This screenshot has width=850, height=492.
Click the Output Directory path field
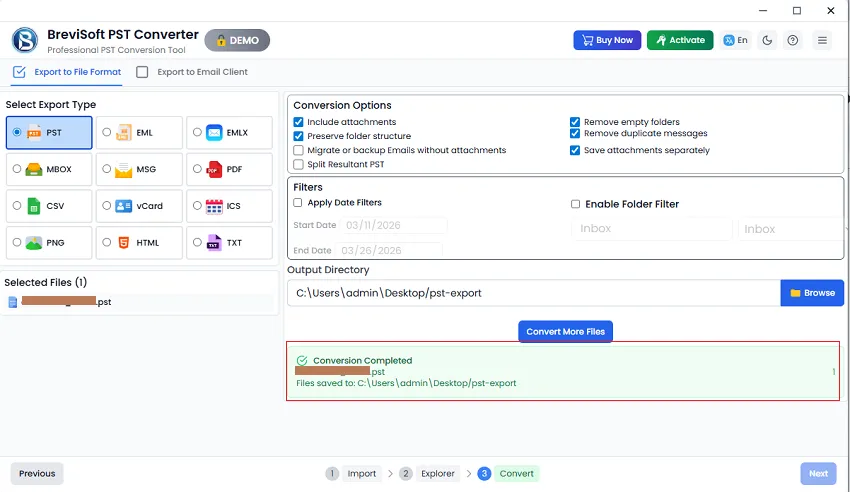pyautogui.click(x=534, y=293)
